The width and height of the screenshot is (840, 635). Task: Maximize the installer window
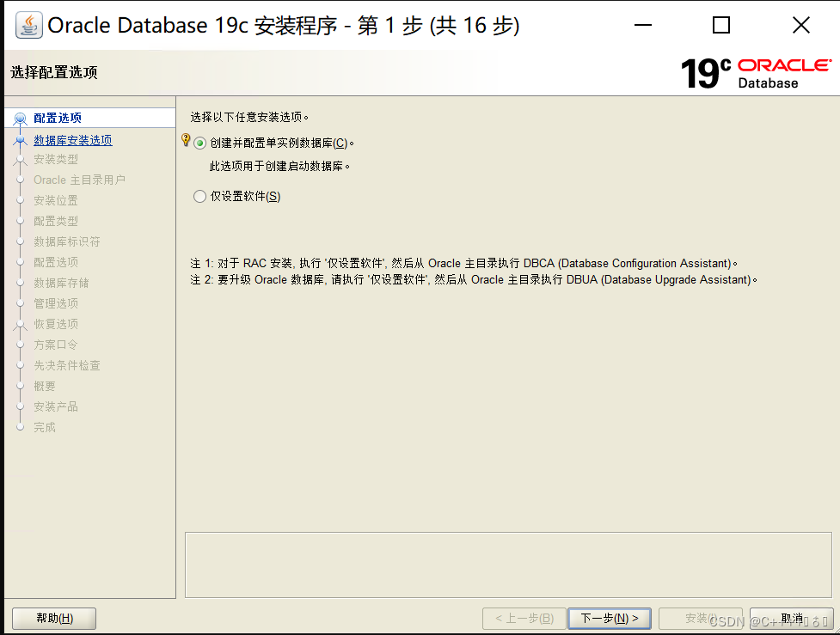click(721, 26)
